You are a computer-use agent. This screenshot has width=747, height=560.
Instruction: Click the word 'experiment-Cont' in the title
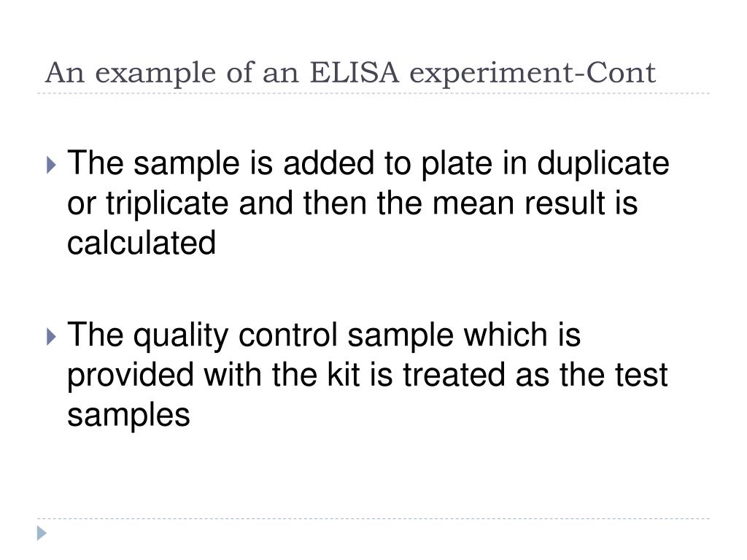[533, 74]
